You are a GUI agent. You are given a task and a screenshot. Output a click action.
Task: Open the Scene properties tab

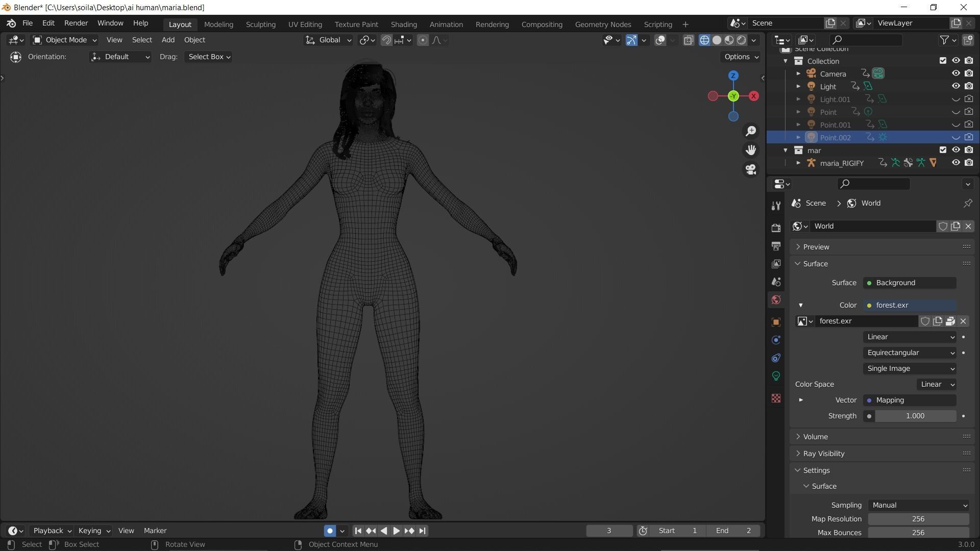click(776, 282)
